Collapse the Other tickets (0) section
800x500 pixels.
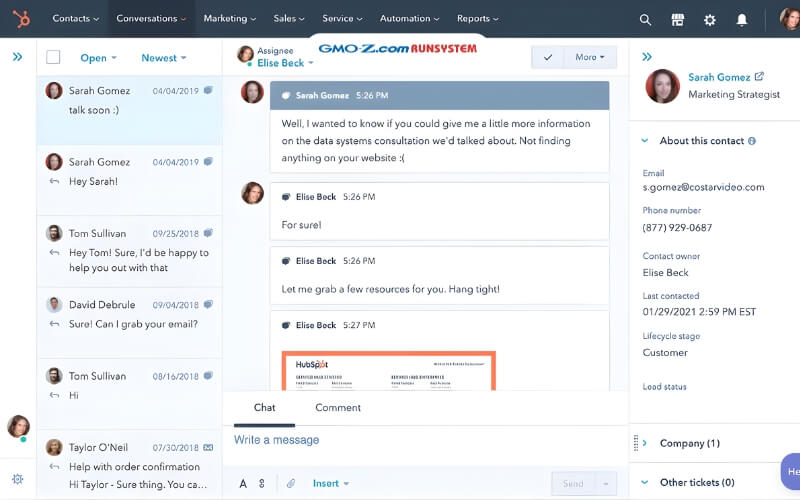point(645,482)
